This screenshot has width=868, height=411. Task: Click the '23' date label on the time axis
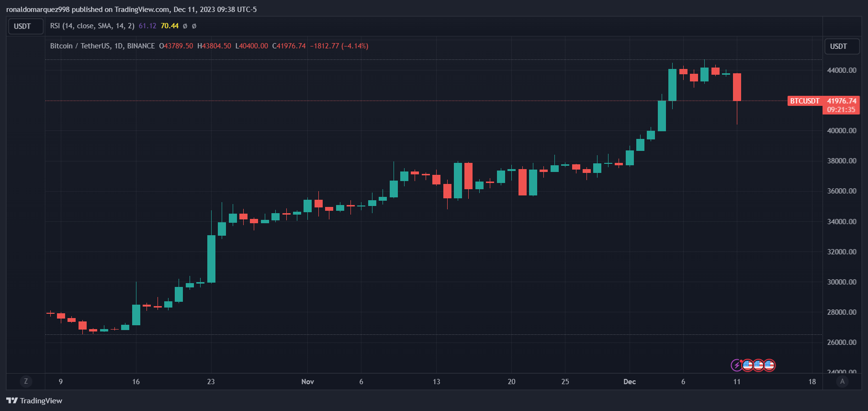click(x=211, y=382)
